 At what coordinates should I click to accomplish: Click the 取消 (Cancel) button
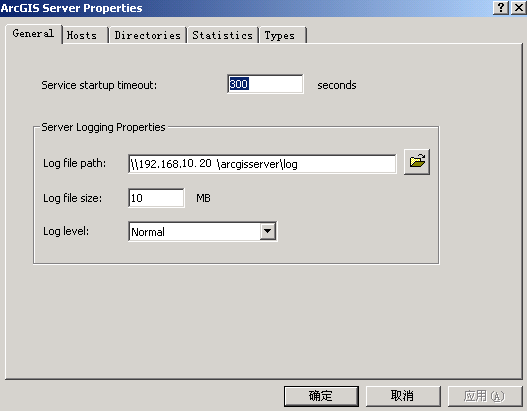pos(403,396)
